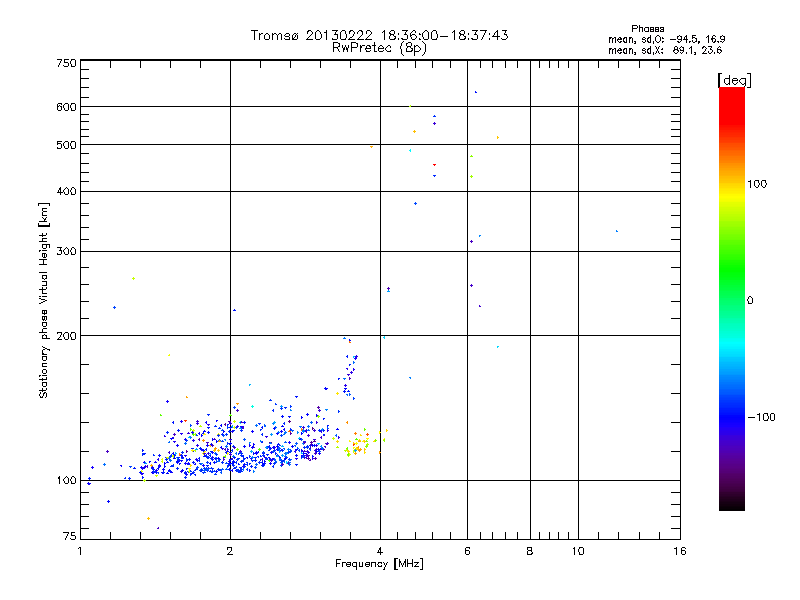Click the '1' x-axis tick label

[x=80, y=551]
